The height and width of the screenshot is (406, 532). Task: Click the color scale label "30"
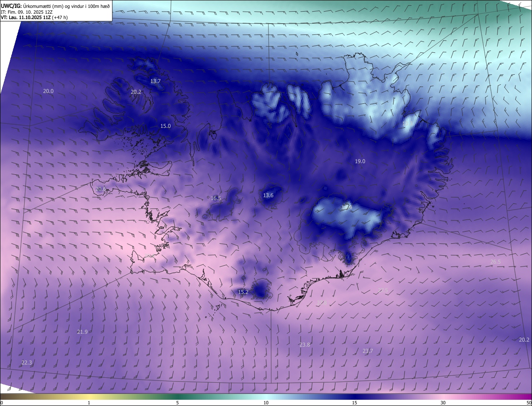pos(443,403)
